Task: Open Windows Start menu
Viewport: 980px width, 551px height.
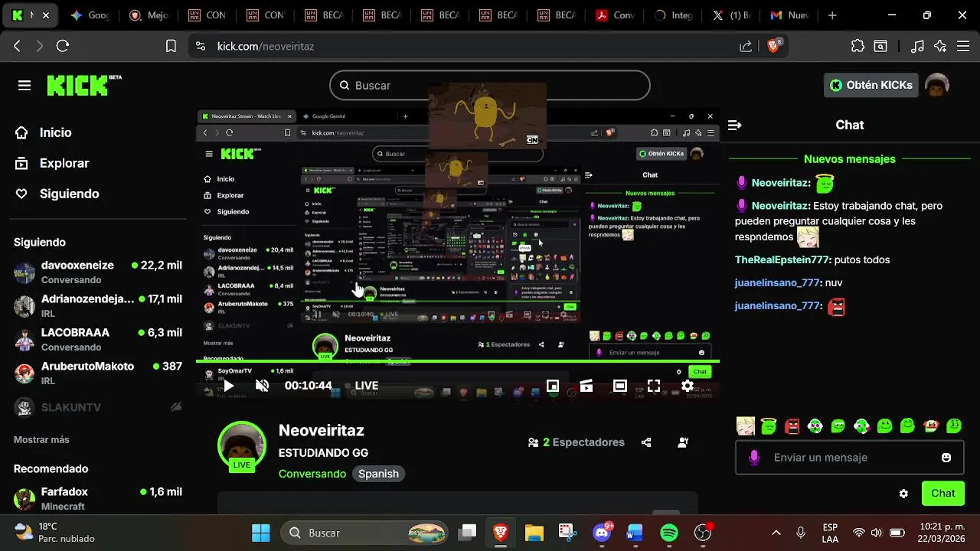Action: (x=261, y=533)
